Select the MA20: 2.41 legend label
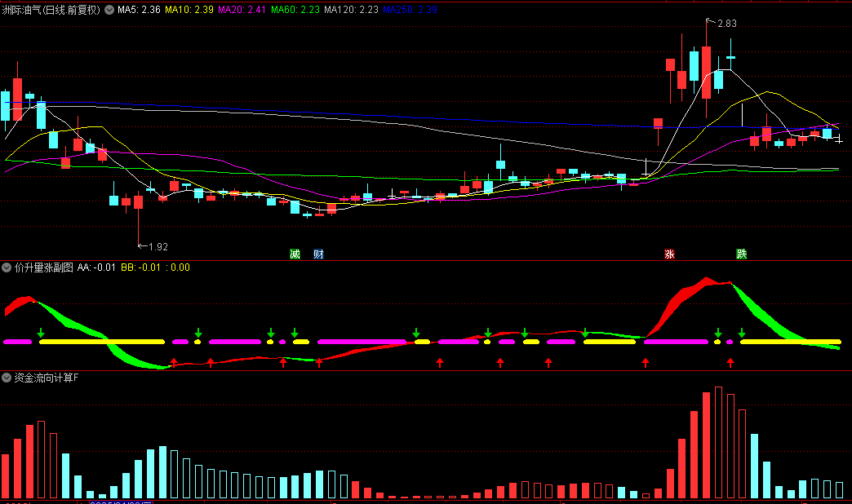The image size is (852, 504). [x=242, y=10]
